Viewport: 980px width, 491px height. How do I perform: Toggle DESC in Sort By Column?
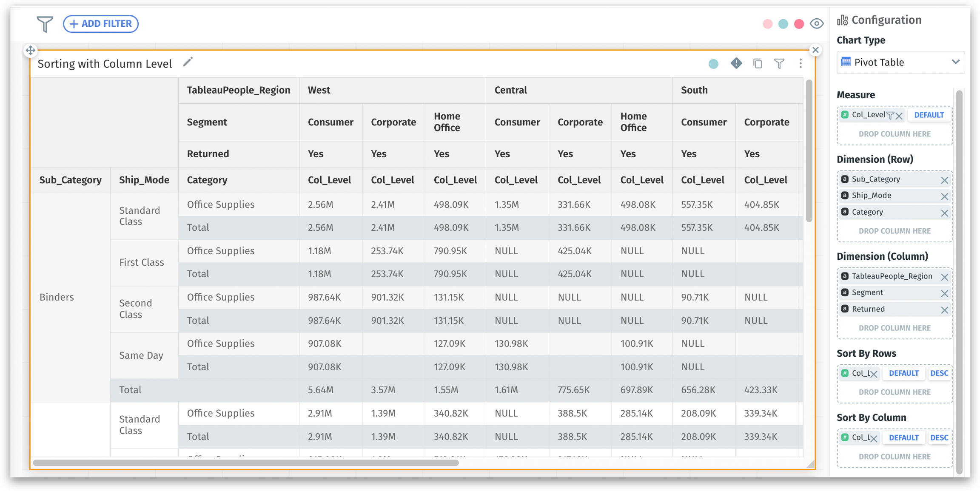click(939, 437)
